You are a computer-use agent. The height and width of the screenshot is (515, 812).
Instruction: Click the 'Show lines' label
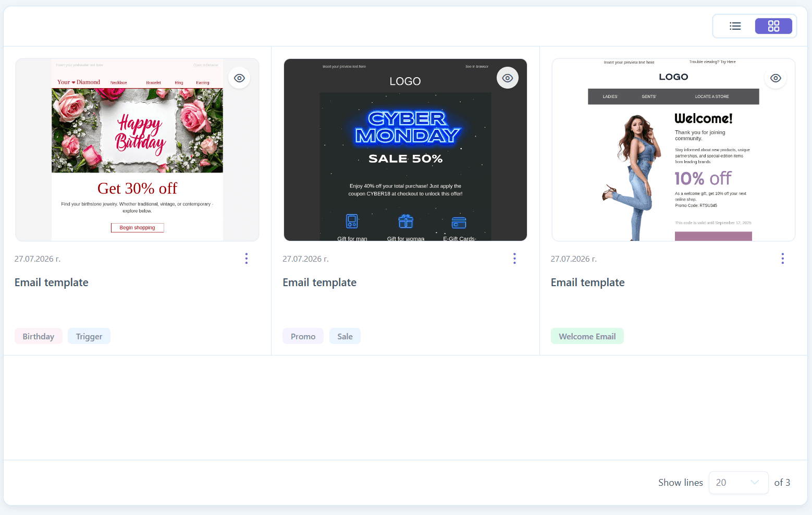[681, 483]
